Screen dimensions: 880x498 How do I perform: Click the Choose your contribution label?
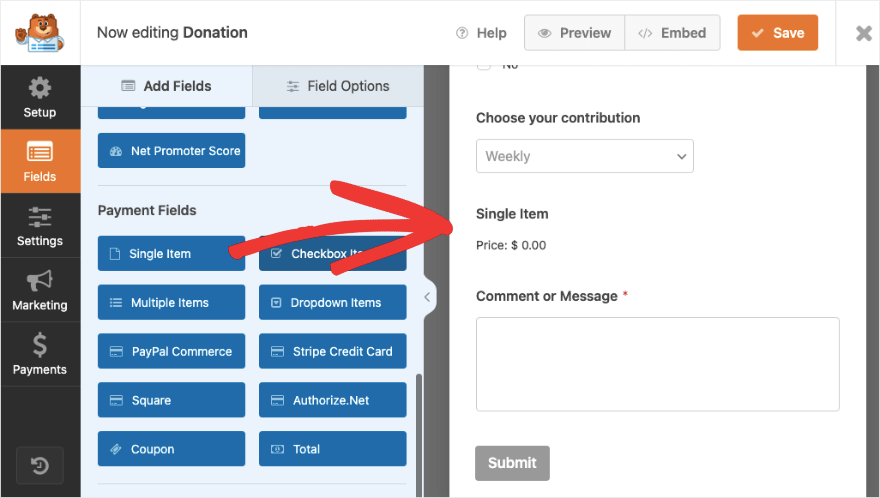(x=558, y=118)
